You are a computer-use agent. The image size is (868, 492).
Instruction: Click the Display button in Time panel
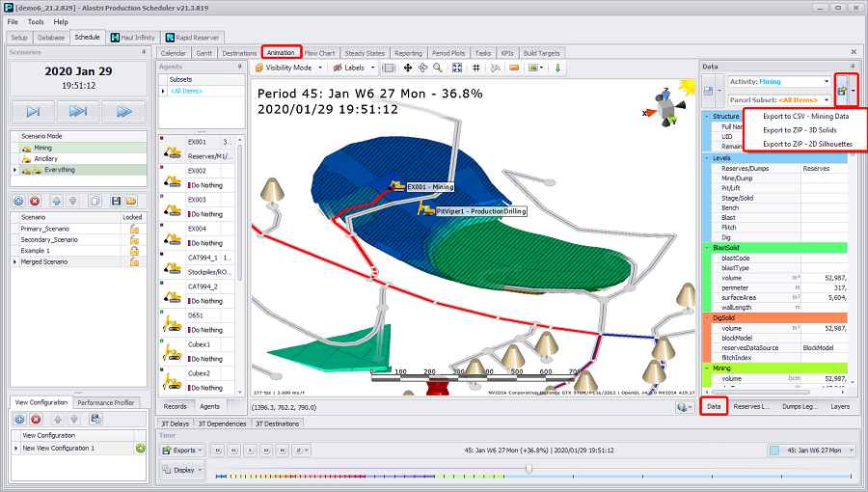pyautogui.click(x=182, y=472)
